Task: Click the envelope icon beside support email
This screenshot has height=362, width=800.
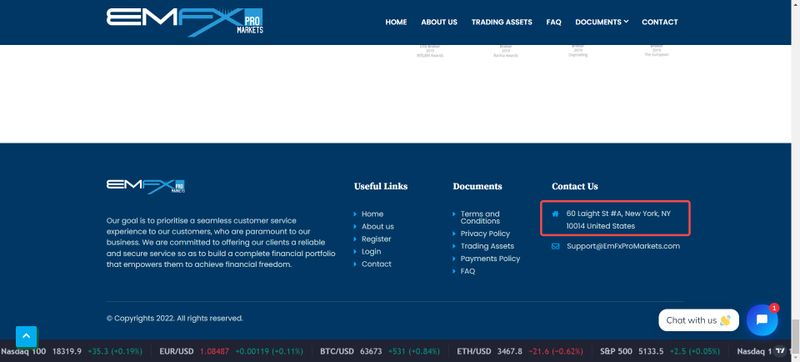Action: [555, 246]
